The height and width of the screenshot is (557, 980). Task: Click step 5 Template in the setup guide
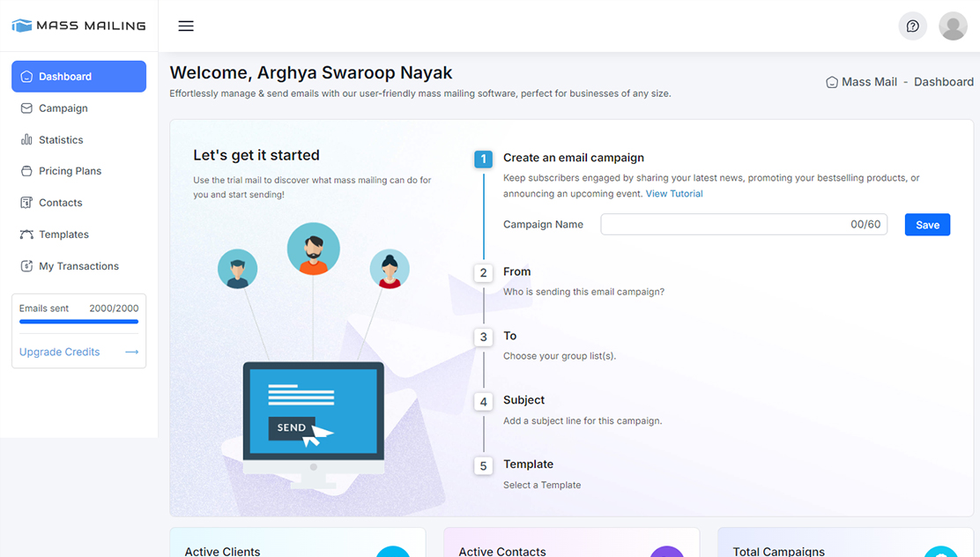pyautogui.click(x=528, y=464)
